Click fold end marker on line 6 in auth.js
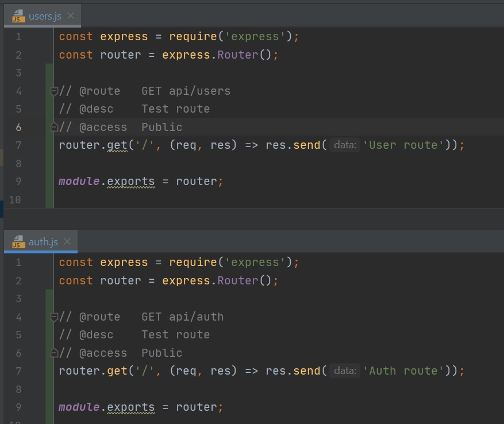The height and width of the screenshot is (424, 504). (54, 353)
